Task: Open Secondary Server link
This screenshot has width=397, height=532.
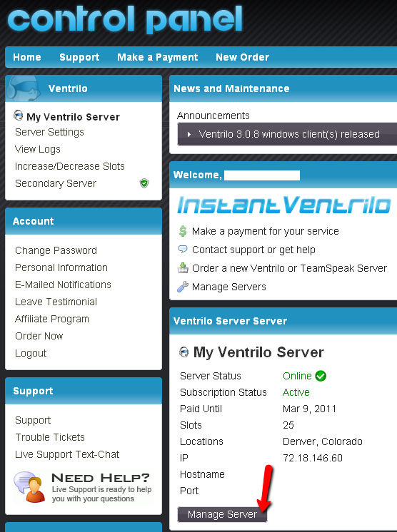Action: pyautogui.click(x=56, y=183)
